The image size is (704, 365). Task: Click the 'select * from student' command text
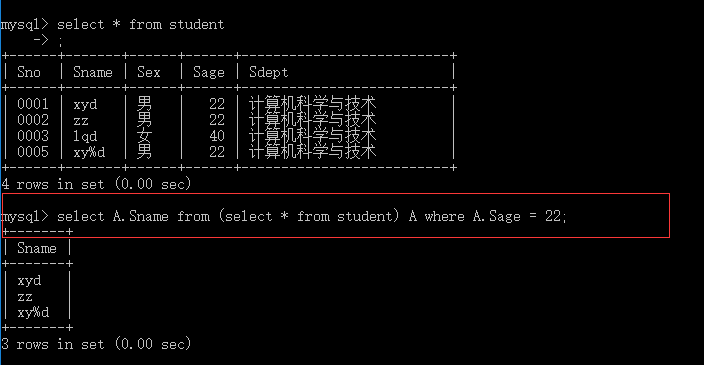pos(141,24)
